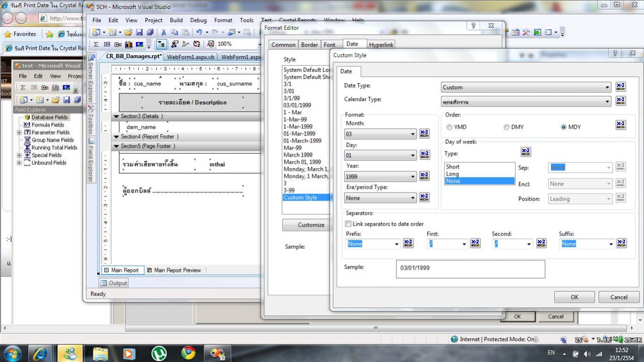Click the Insert Group icon in Crystal toolbar

coord(107,44)
